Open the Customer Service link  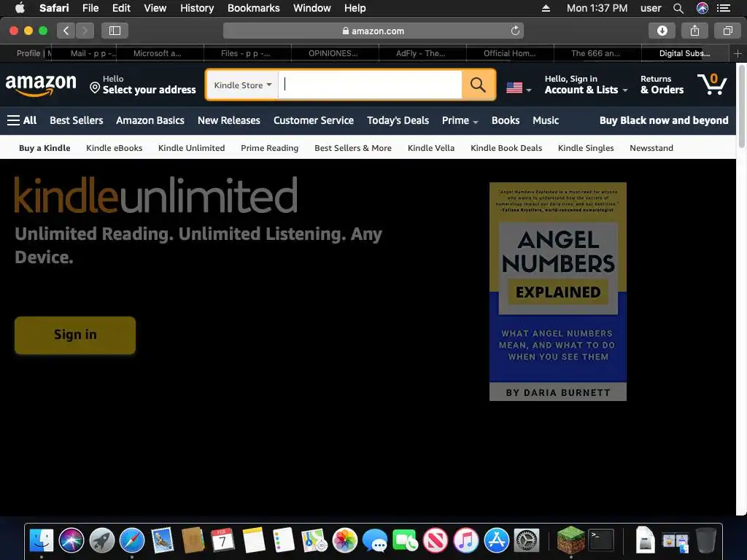coord(314,120)
